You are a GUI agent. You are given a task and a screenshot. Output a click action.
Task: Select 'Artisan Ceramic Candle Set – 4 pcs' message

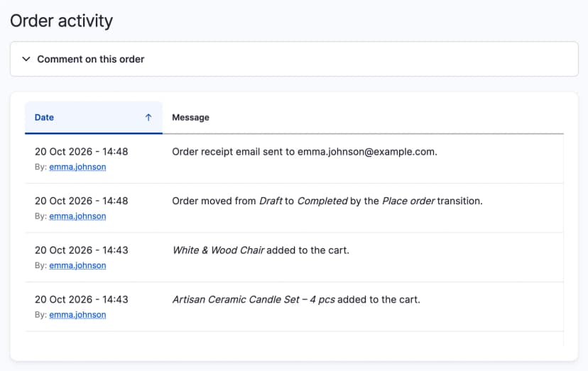(296, 299)
